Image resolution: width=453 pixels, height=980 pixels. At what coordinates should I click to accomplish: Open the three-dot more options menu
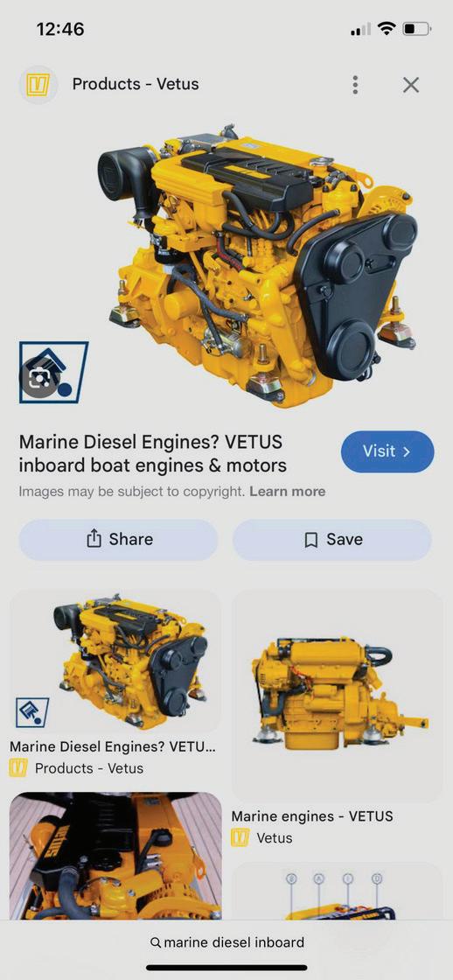coord(355,84)
